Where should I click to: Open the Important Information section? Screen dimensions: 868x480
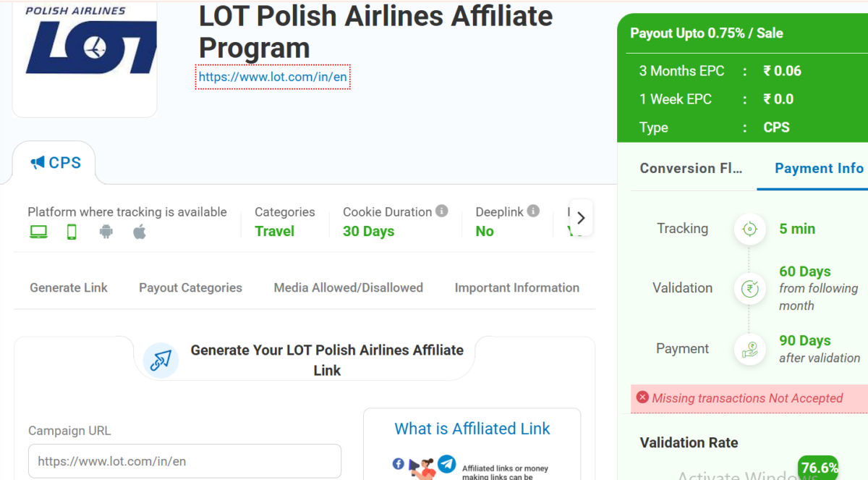tap(516, 287)
